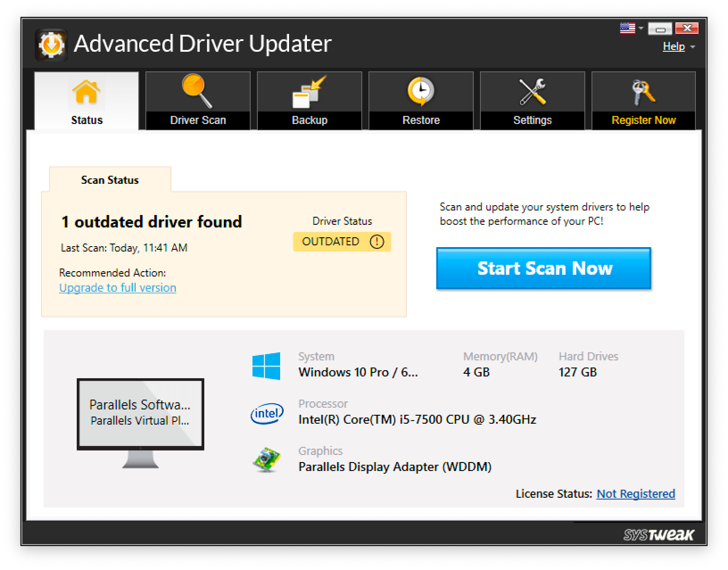Close the Advanced Driver Updater window

point(687,29)
